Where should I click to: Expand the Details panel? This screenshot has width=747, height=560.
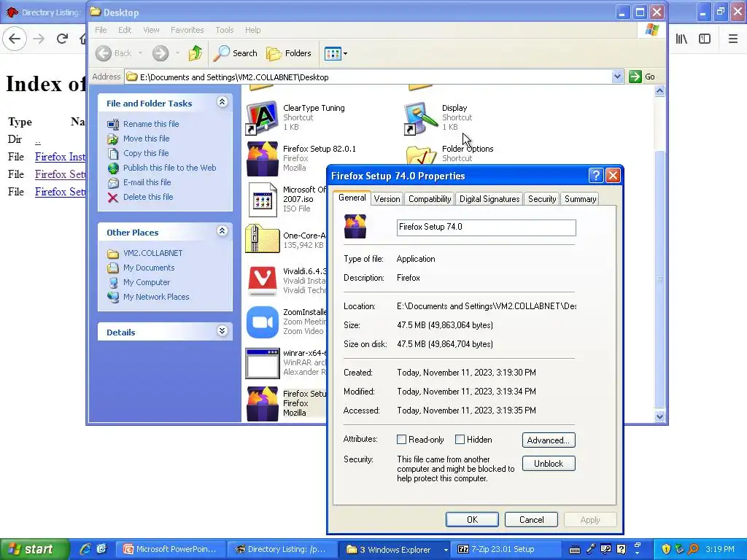click(222, 331)
